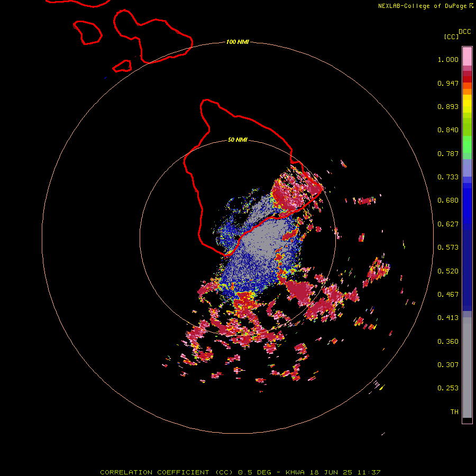Click the [CC] label above the color scale
Screen dimensions: 476x476
point(451,36)
